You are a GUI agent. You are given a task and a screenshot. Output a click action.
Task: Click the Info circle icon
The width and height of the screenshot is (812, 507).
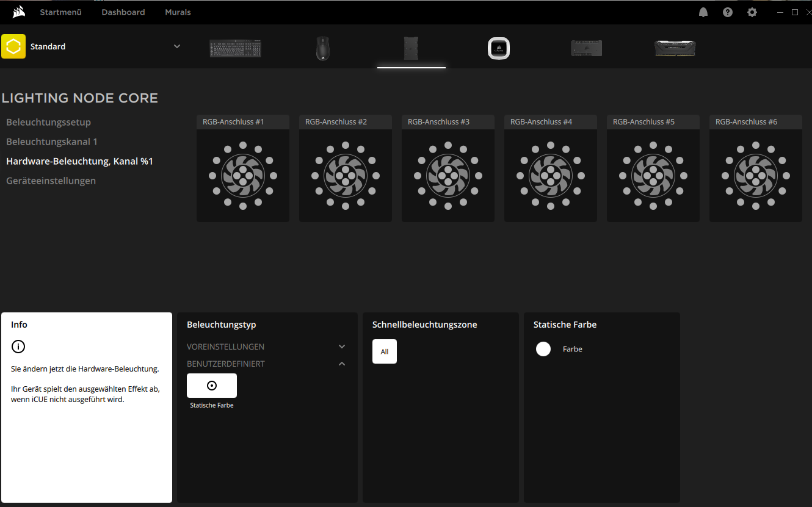point(18,347)
